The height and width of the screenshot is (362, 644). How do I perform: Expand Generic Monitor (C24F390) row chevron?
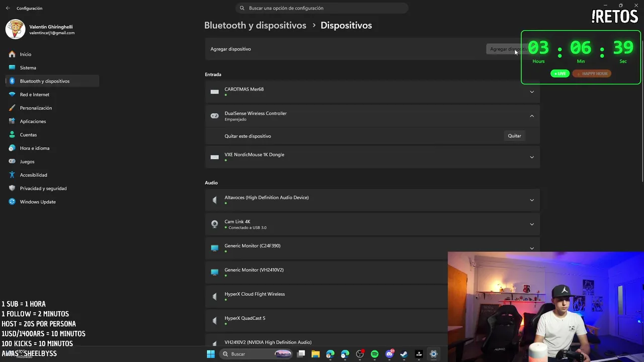click(532, 248)
